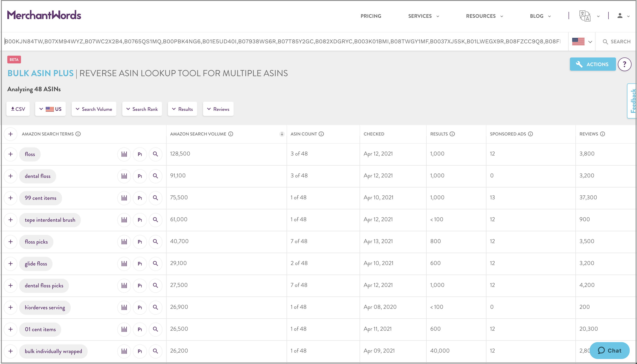637x364 pixels.
Task: Open the Search Rank filter dropdown
Action: click(x=142, y=109)
